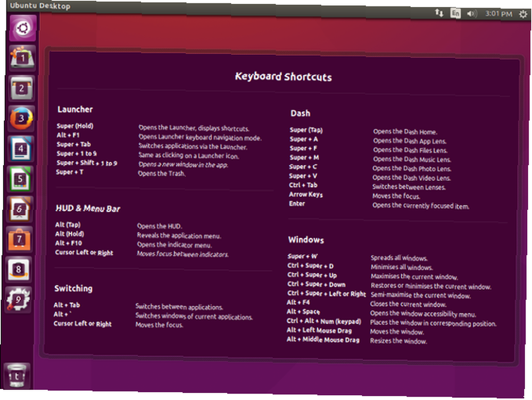Click the Alt + Space shortcut text
Image resolution: width=532 pixels, height=400 pixels.
pos(303,312)
